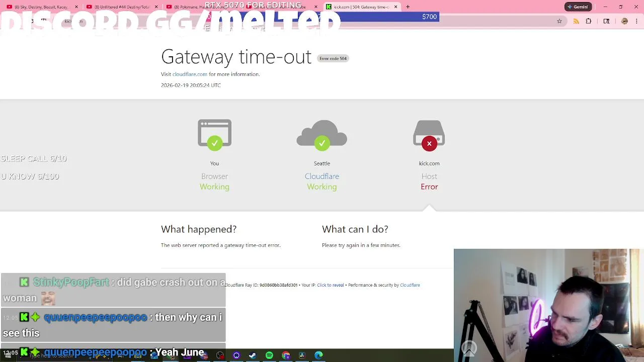
Task: Click the webcam overlay thumbnail
Action: 549,305
